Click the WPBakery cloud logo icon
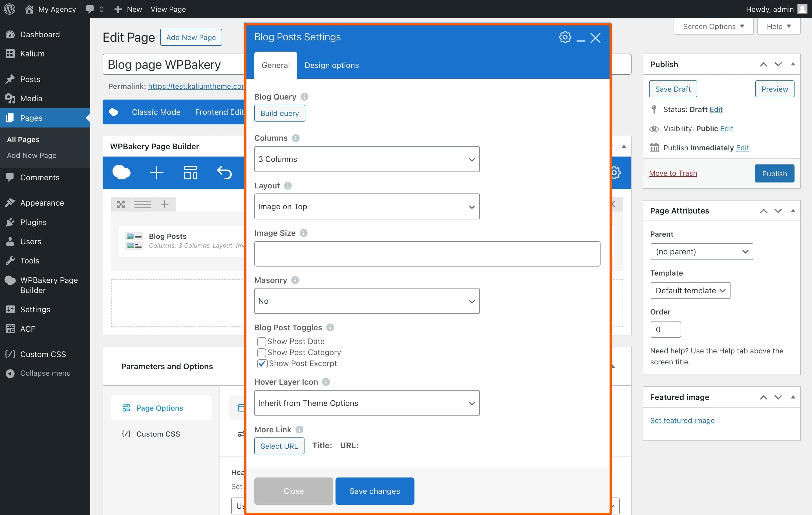812x515 pixels. 122,172
